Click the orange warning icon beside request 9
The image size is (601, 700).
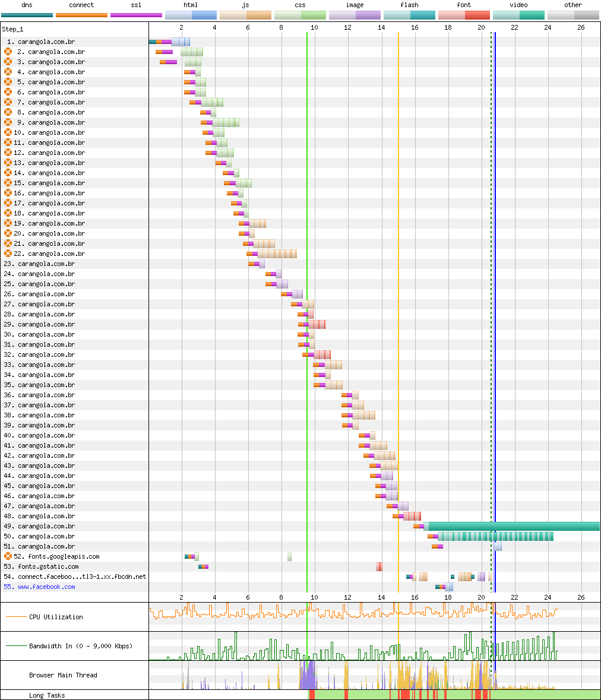[x=8, y=122]
